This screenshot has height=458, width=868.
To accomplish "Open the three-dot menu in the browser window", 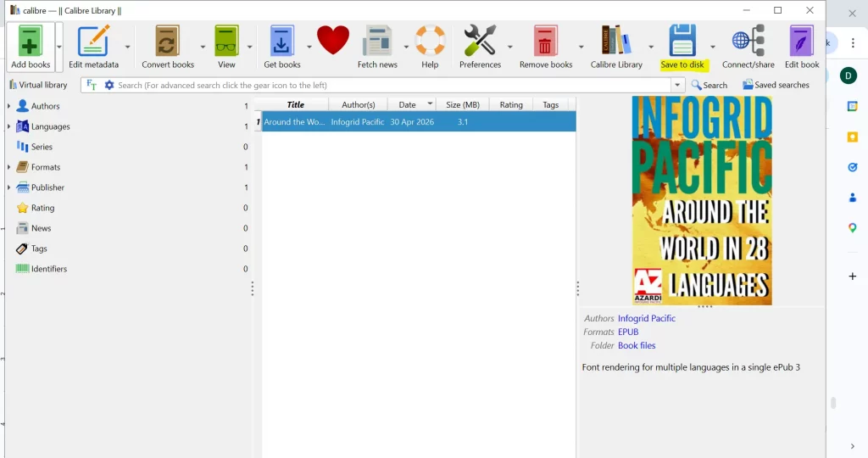I will click(x=853, y=42).
